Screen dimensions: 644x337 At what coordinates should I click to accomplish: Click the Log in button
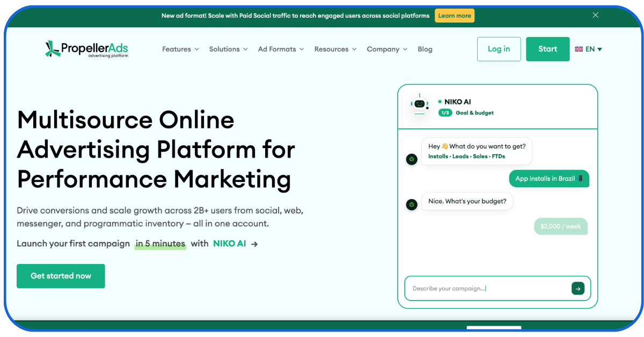coord(499,49)
